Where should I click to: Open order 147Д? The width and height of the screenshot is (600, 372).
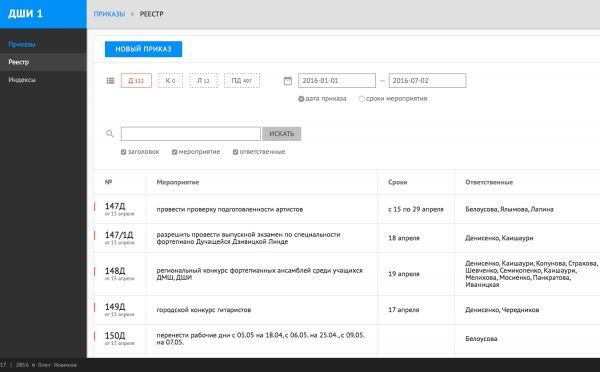pyautogui.click(x=115, y=206)
